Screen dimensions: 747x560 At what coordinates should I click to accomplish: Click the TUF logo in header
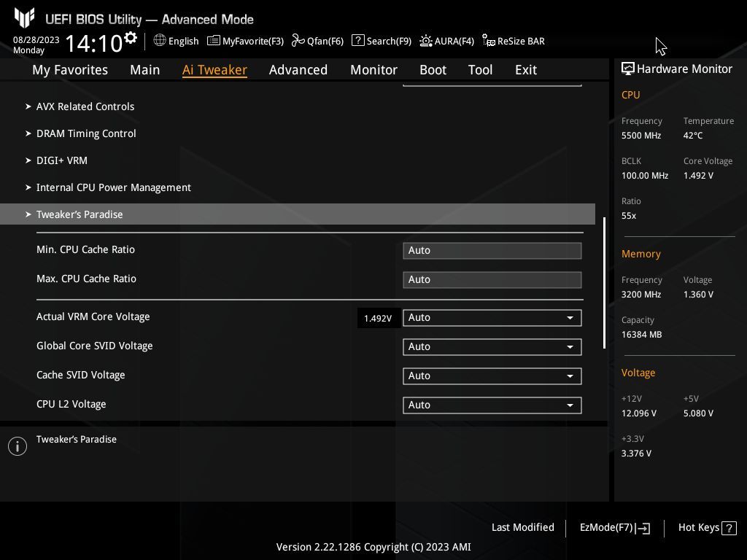(24, 18)
